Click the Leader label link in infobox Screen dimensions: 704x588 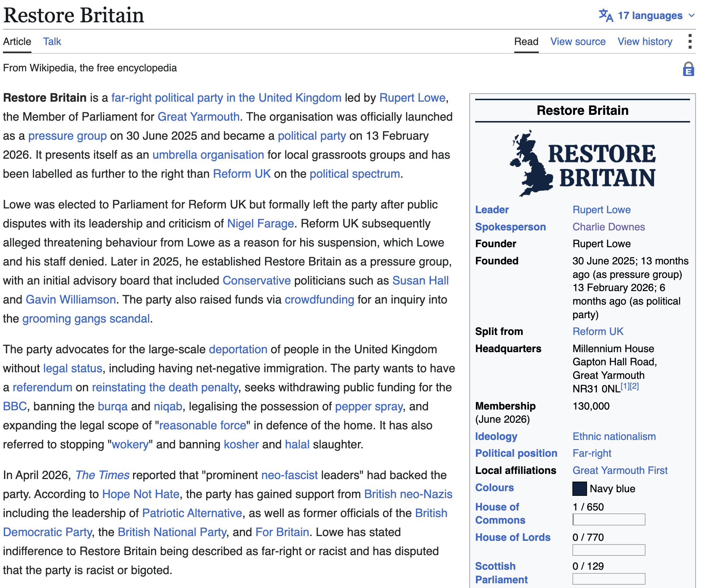(x=492, y=210)
